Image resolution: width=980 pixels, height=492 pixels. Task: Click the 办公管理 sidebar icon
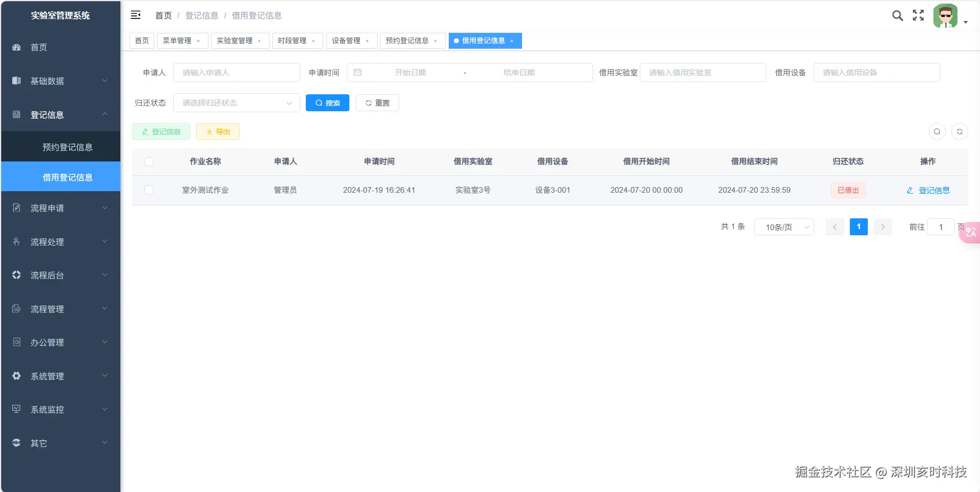coord(16,342)
